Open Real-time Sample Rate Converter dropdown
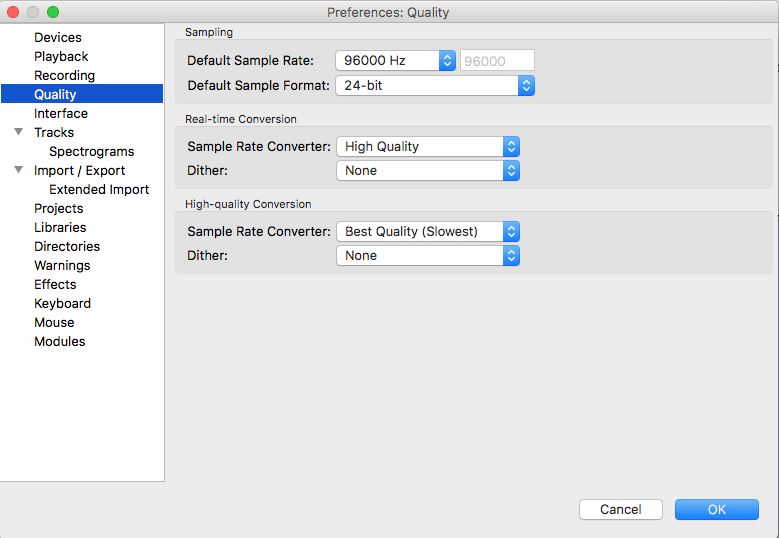This screenshot has width=779, height=538. coord(428,147)
